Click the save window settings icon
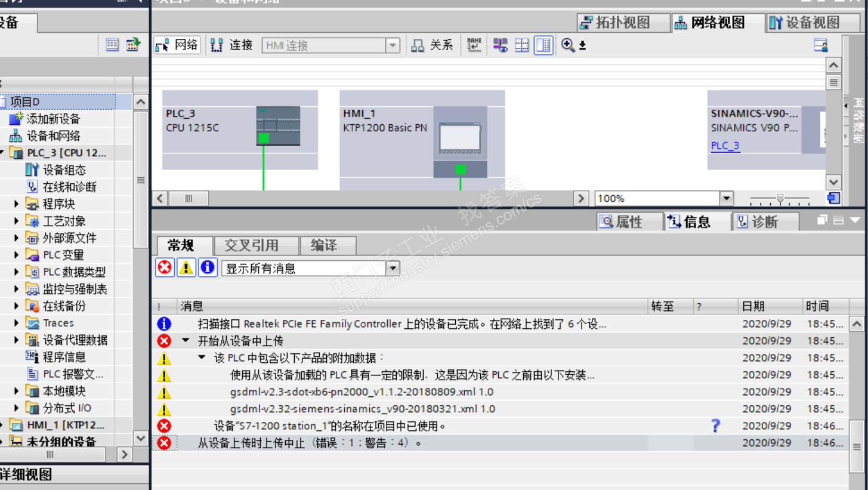The image size is (868, 490). point(821,45)
